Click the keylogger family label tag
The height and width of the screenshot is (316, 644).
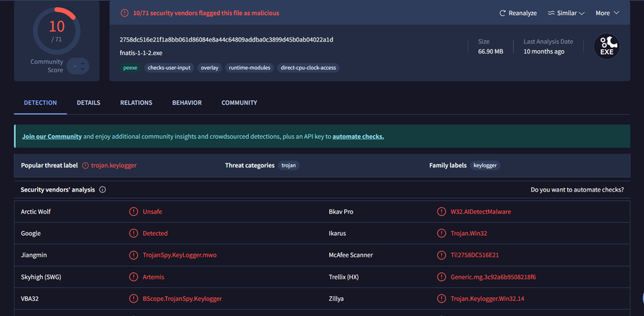coord(485,165)
